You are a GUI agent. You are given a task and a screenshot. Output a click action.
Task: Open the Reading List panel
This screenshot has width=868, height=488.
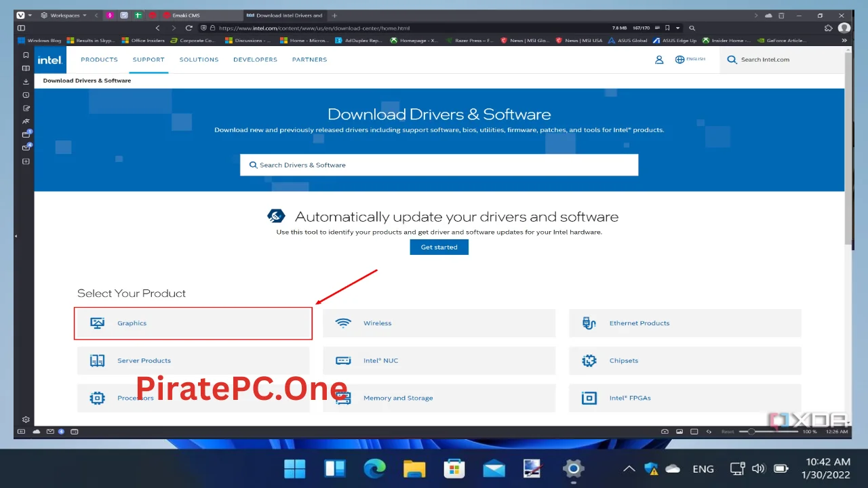(26, 68)
